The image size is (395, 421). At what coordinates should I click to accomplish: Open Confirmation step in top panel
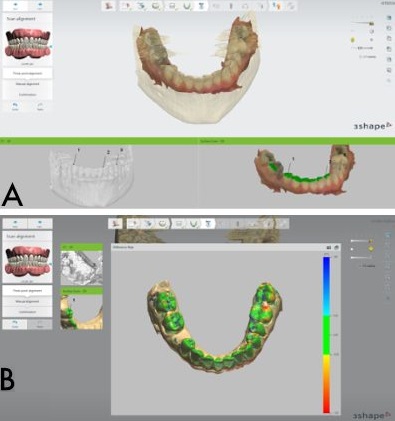27,95
